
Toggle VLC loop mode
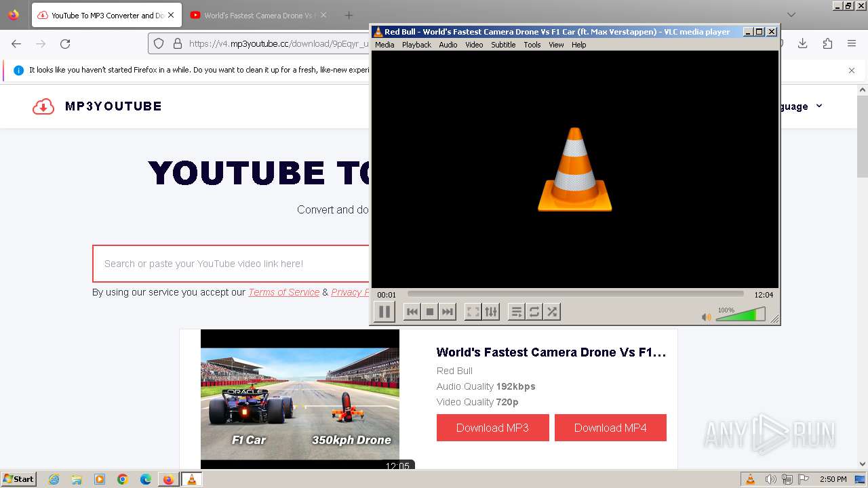click(534, 312)
